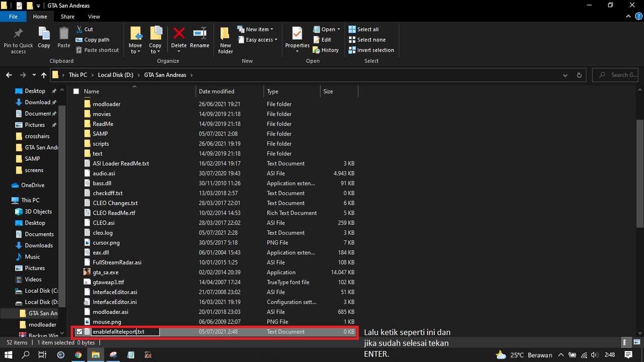The width and height of the screenshot is (644, 362).
Task: Switch to the Share ribbon tab
Action: (x=67, y=17)
